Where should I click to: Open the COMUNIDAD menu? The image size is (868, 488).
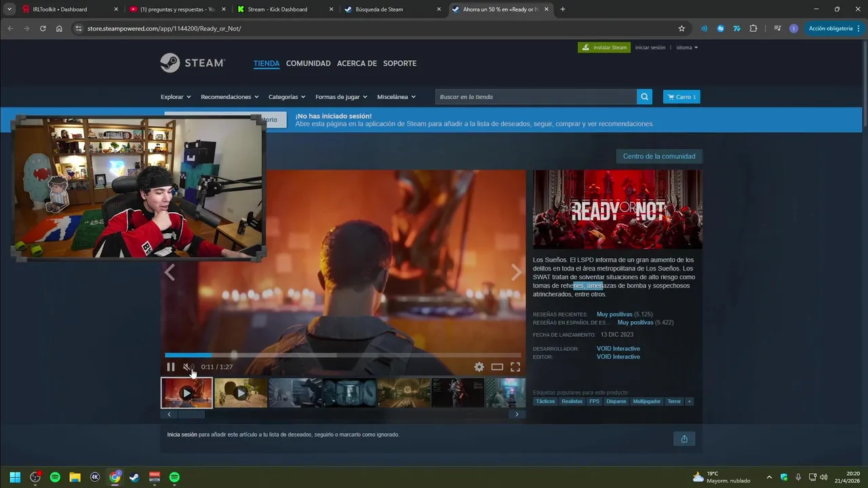309,63
